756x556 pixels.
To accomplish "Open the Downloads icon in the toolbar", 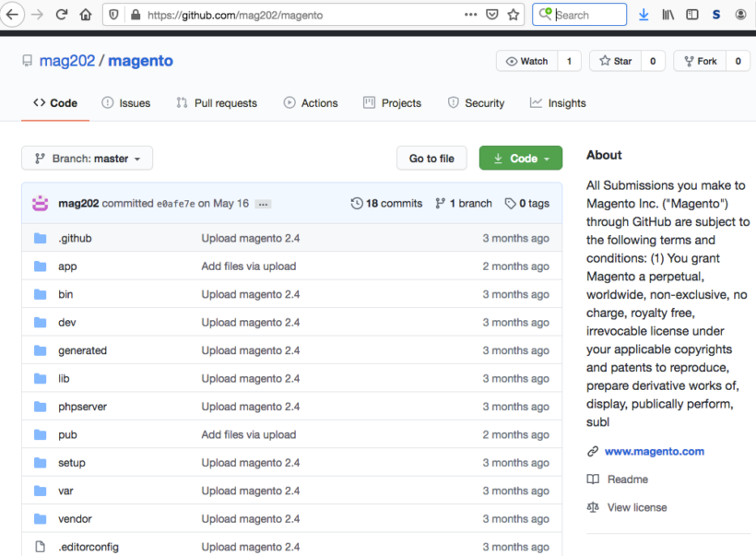I will (644, 14).
